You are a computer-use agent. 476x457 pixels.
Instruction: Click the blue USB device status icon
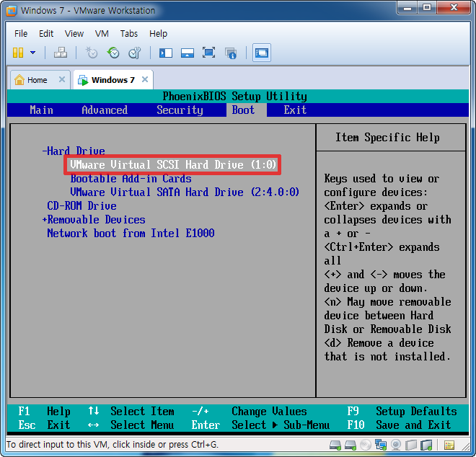click(x=426, y=445)
